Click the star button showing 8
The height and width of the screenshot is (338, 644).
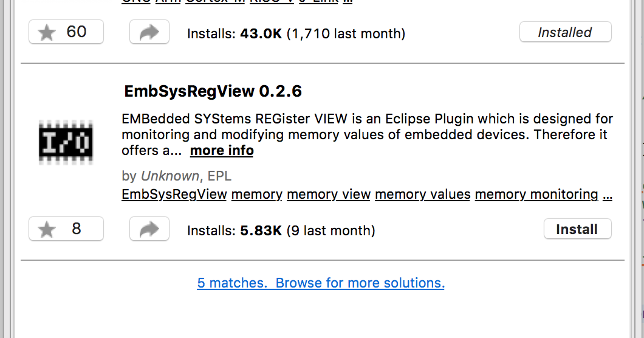coord(66,229)
